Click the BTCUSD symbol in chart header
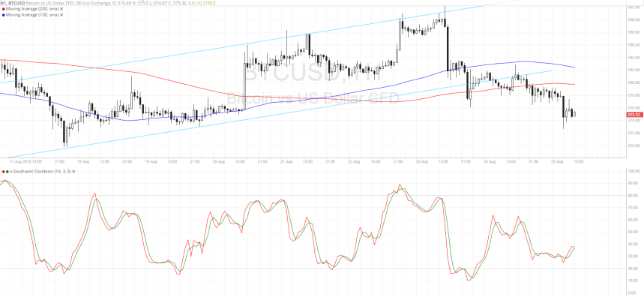Image resolution: width=644 pixels, height=297 pixels. [x=16, y=2]
